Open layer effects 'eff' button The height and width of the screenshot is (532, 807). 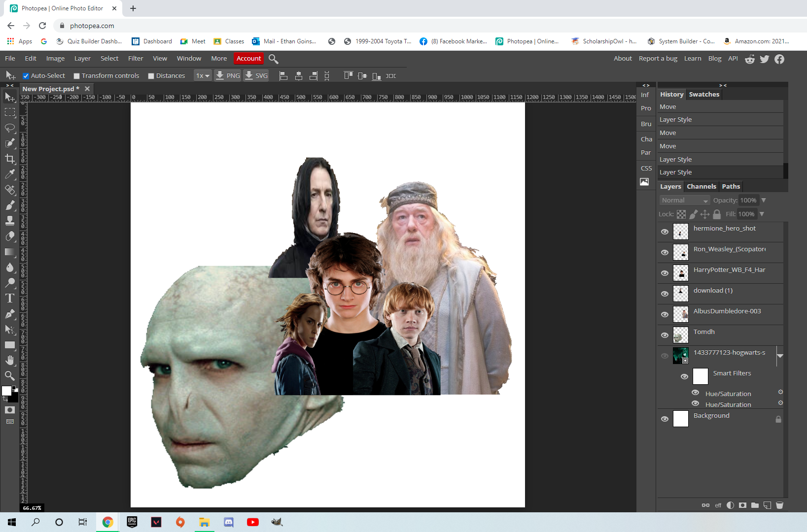point(718,505)
